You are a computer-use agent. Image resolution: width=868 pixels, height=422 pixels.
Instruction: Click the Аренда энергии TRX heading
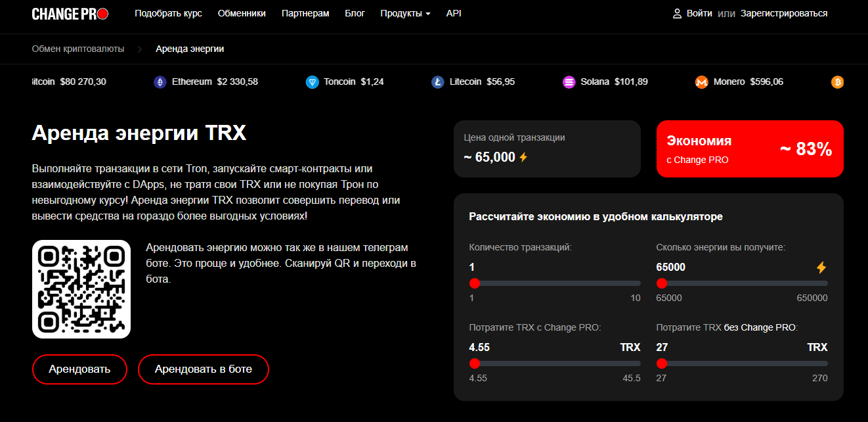pos(139,133)
